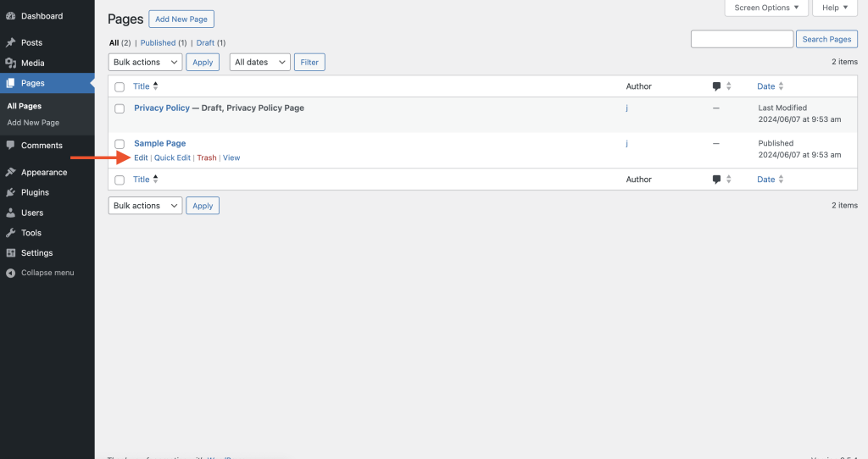Image resolution: width=868 pixels, height=459 pixels.
Task: Sort by Title arrows in table footer
Action: point(156,179)
